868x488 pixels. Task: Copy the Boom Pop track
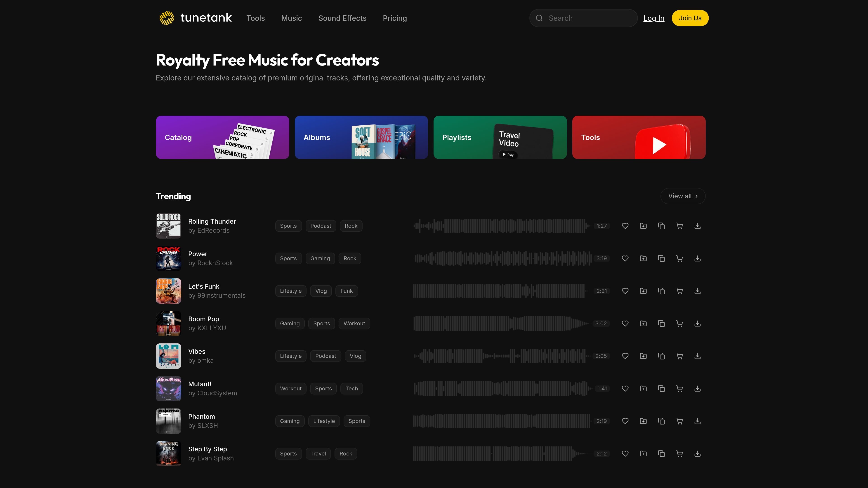(x=661, y=324)
